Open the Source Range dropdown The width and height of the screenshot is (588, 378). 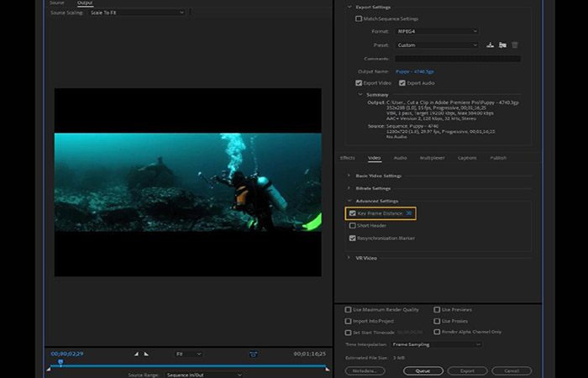204,375
